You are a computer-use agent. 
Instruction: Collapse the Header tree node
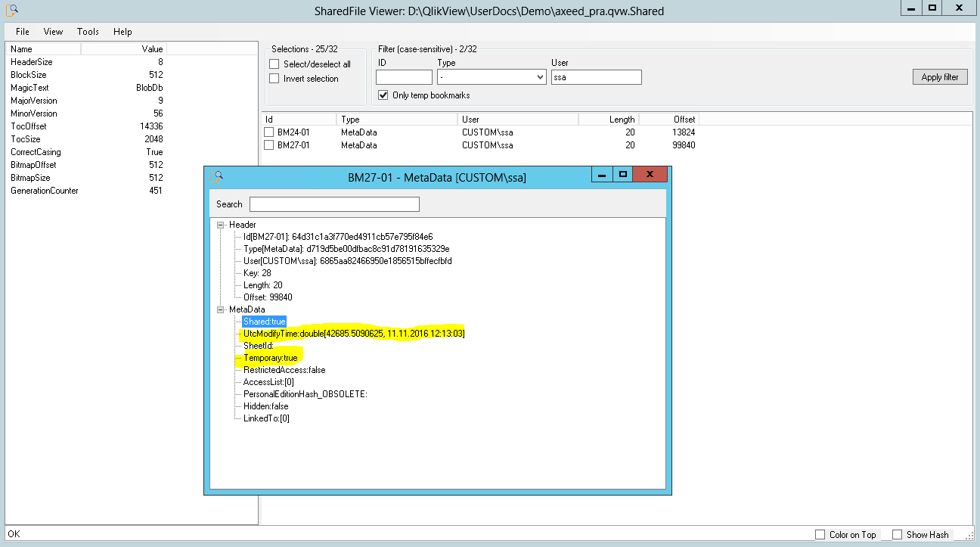[221, 225]
